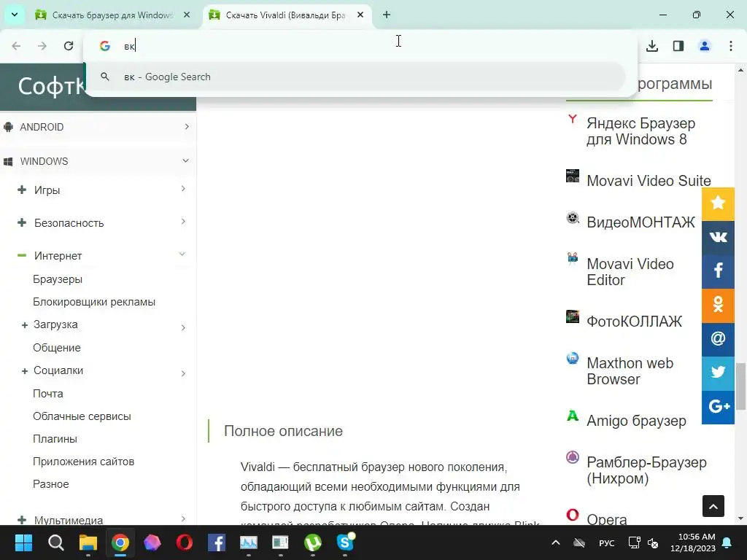Viewport: 747px width, 560px height.
Task: Open the Облачные сервисы link
Action: click(x=82, y=416)
